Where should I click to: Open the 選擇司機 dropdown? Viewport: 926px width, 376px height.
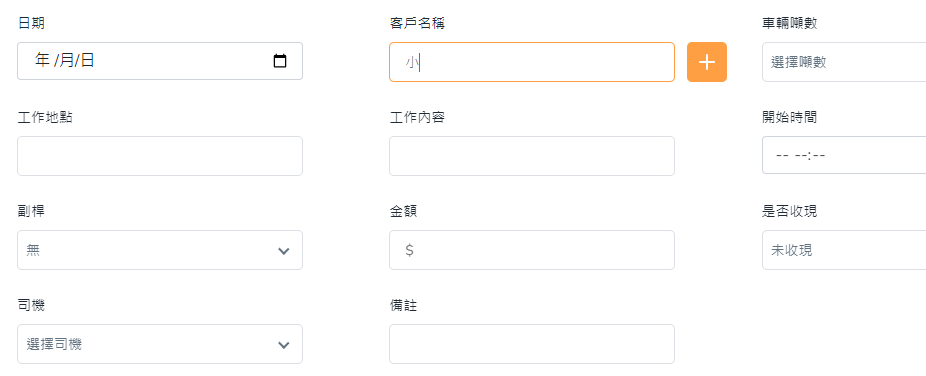click(x=160, y=344)
